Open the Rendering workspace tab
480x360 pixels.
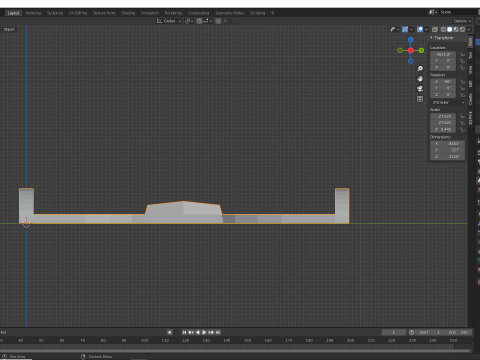point(173,13)
